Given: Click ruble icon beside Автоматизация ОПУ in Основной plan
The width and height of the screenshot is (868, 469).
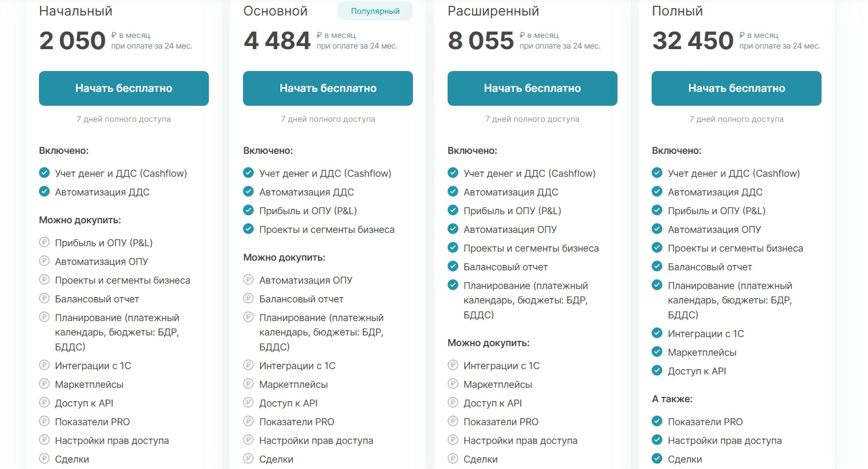Looking at the screenshot, I should coord(248,280).
